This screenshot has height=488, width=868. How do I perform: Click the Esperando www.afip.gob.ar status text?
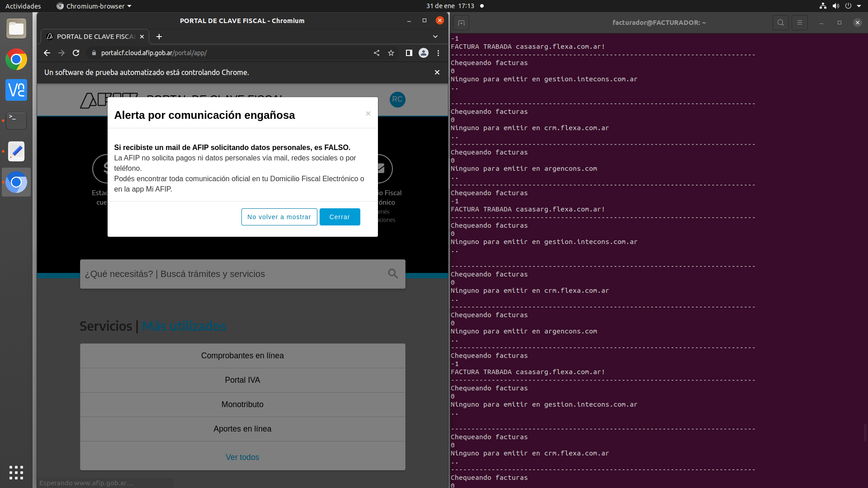86,483
